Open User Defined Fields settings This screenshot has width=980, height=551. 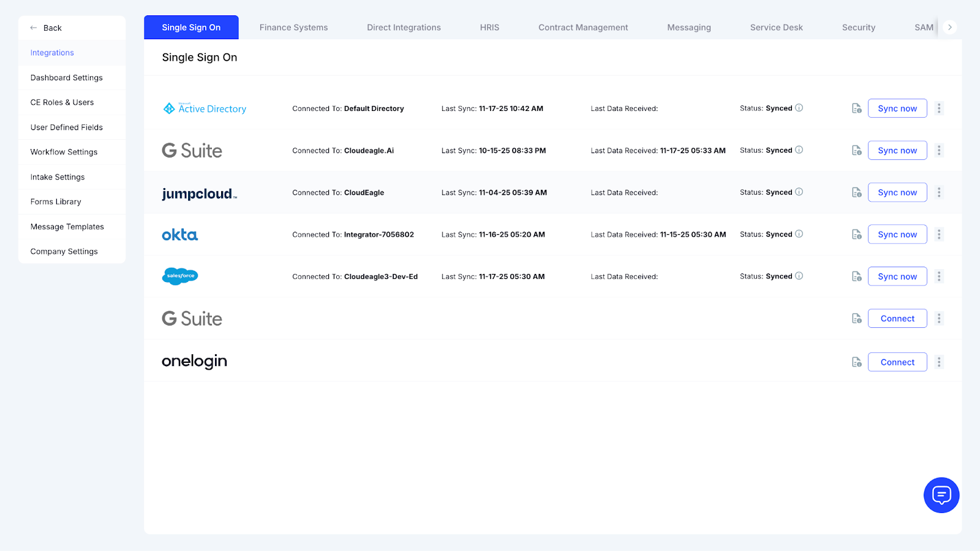72,127
